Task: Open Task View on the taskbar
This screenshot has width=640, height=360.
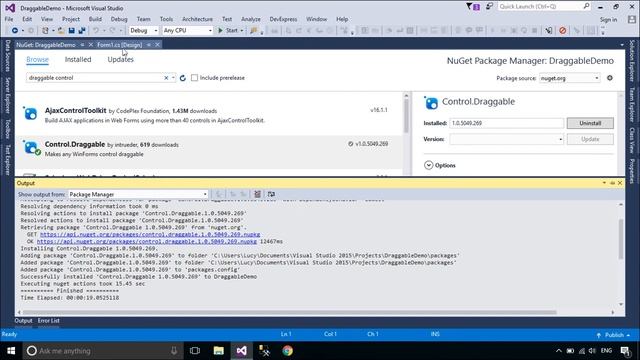Action: click(195, 351)
